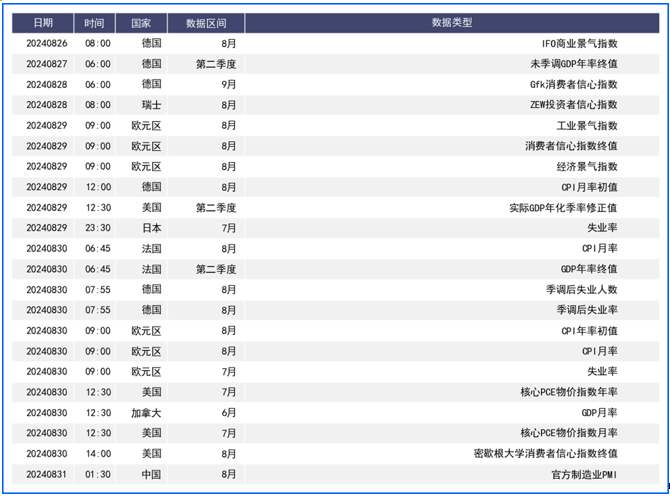Click the 数据区间 column header
The width and height of the screenshot is (670, 496).
206,23
